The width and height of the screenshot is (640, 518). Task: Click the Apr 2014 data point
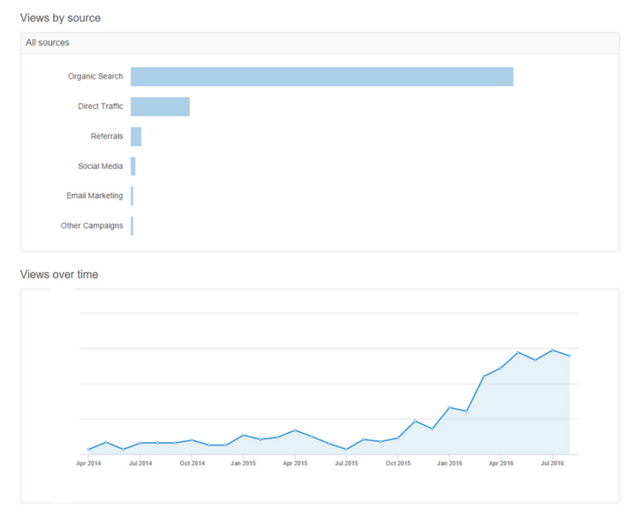pyautogui.click(x=89, y=449)
